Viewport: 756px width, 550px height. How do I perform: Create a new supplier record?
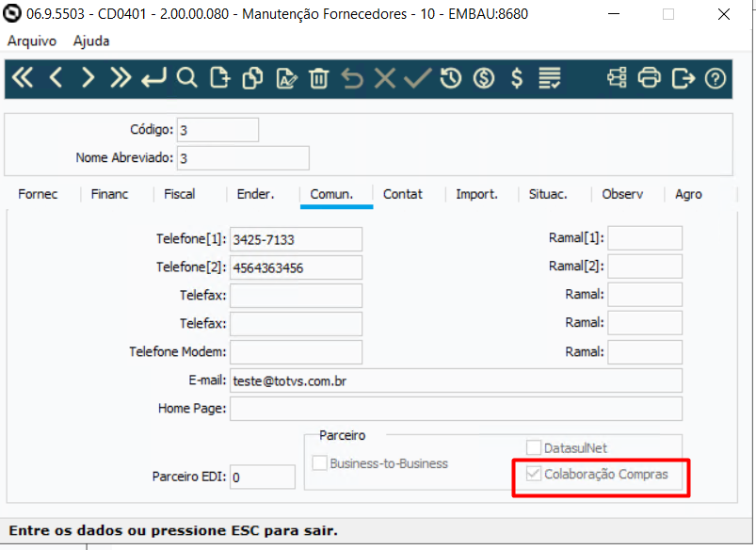220,77
